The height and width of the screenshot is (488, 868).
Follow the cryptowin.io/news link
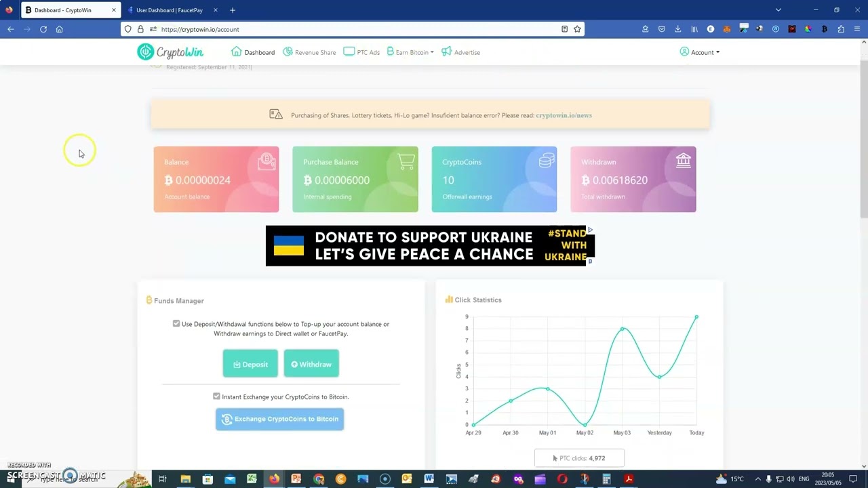[x=564, y=115]
